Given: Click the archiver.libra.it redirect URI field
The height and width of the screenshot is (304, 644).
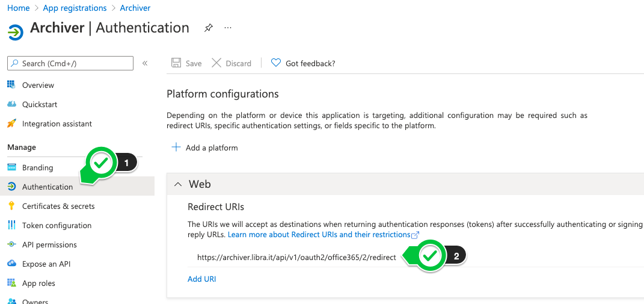Looking at the screenshot, I should [296, 258].
